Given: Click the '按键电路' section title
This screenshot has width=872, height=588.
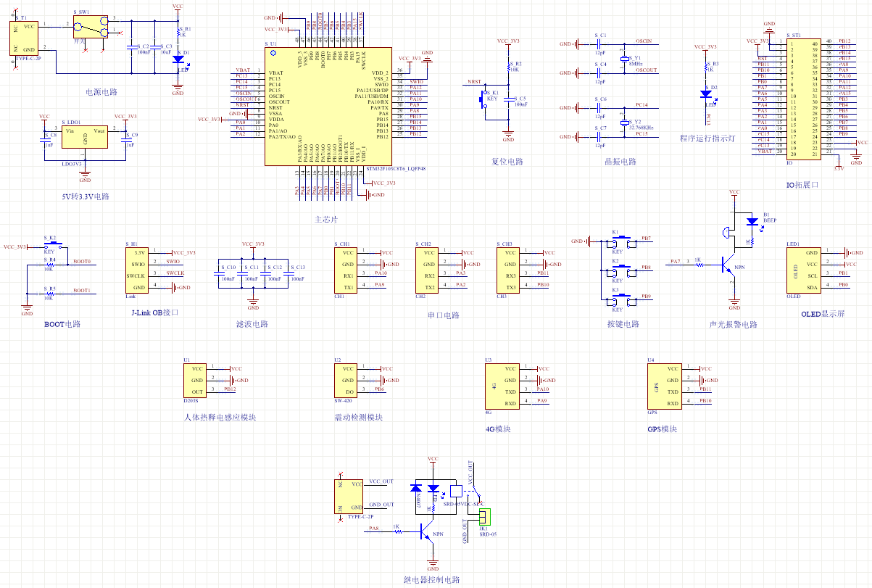Looking at the screenshot, I should point(623,324).
